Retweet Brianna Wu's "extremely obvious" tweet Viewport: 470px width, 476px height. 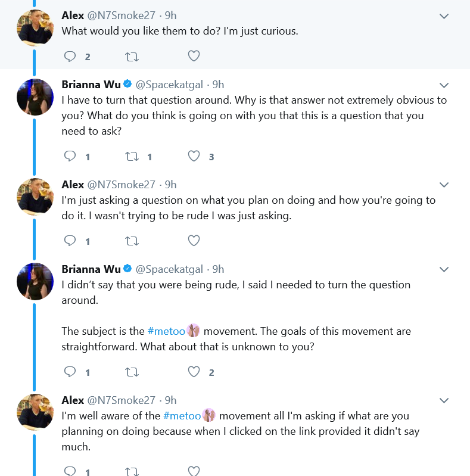[x=132, y=157]
